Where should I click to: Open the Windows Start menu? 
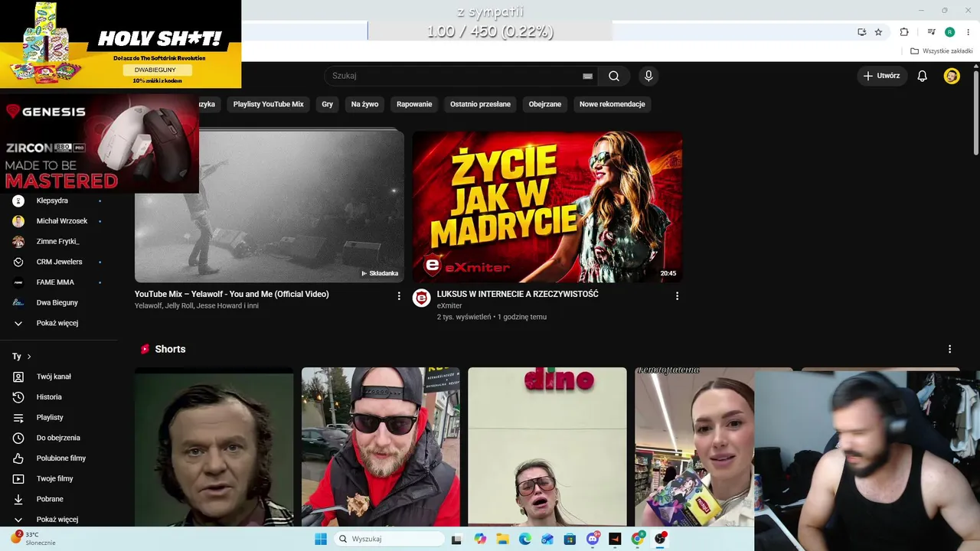pos(321,539)
